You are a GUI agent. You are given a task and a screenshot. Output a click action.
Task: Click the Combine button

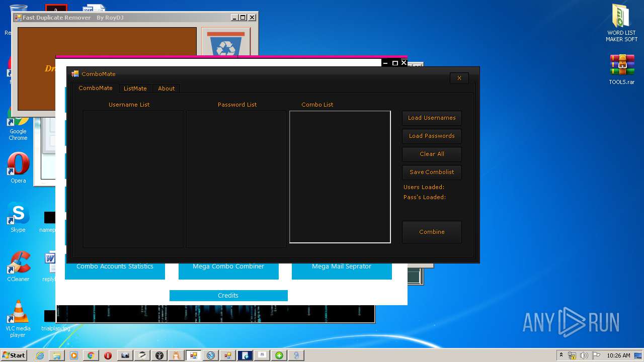[x=432, y=232]
